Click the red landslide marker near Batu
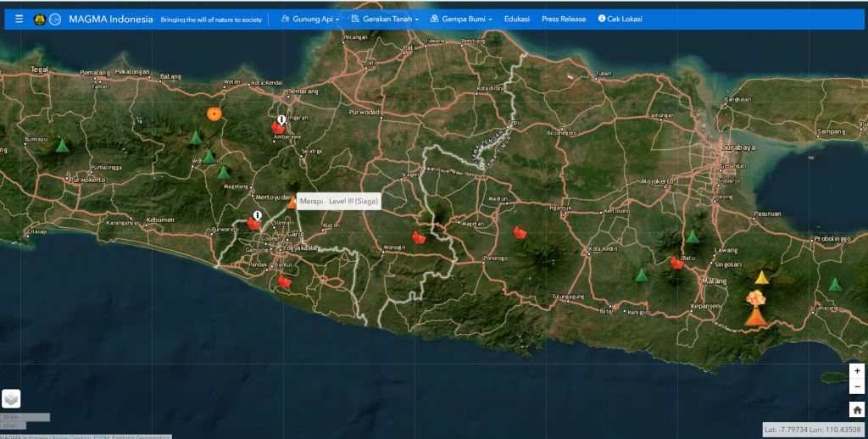Image resolution: width=868 pixels, height=439 pixels. pyautogui.click(x=676, y=263)
